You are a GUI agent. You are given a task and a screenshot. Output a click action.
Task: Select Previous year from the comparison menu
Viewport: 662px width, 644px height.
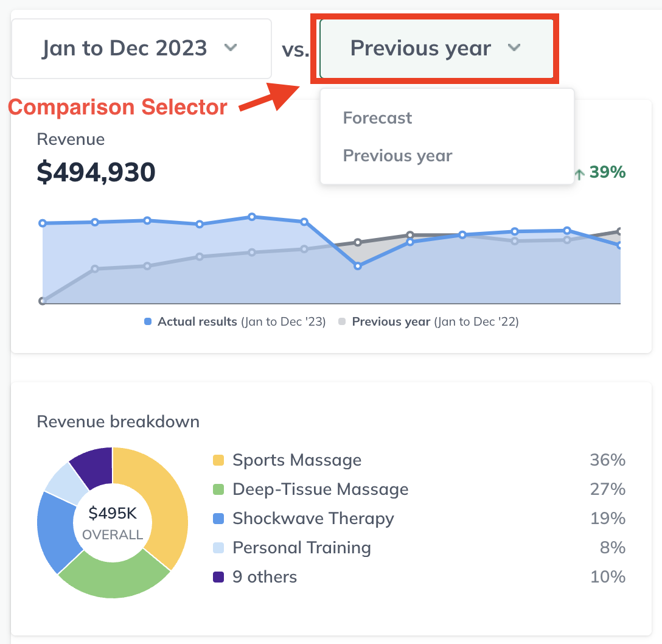click(397, 155)
